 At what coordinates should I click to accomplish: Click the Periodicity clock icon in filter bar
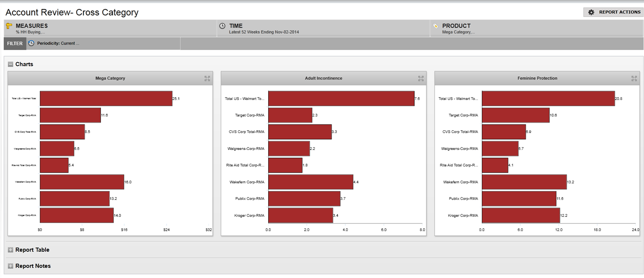pyautogui.click(x=31, y=43)
